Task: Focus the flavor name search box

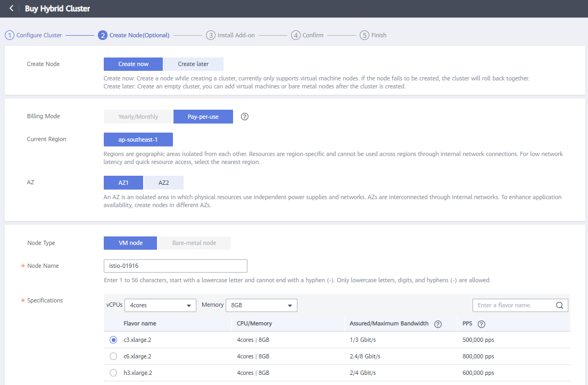Action: coord(514,306)
